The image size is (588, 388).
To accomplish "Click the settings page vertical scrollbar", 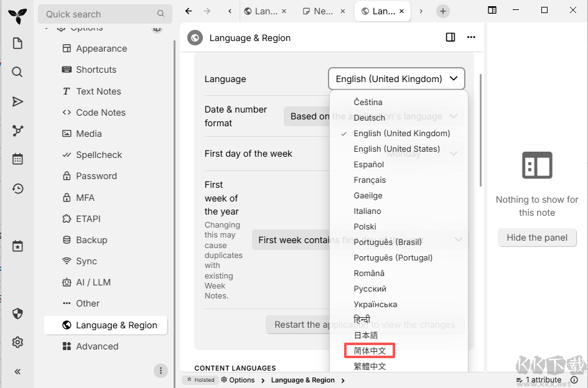I will (x=480, y=130).
